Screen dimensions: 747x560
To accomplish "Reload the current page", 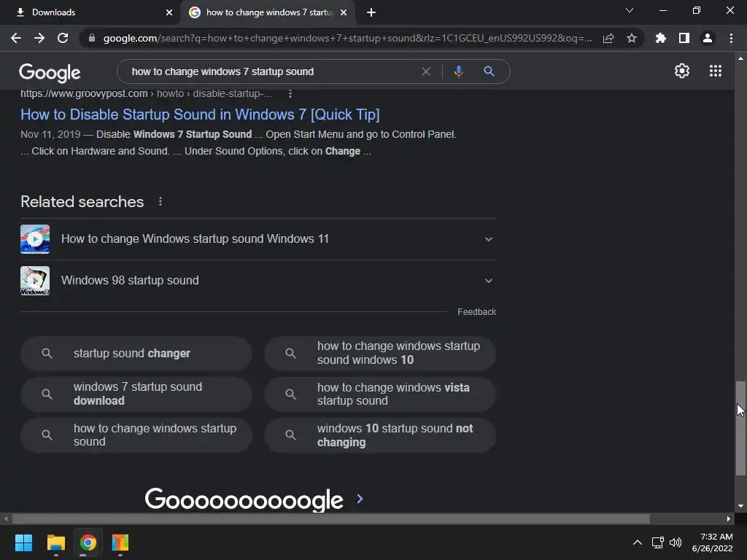I will (x=63, y=38).
